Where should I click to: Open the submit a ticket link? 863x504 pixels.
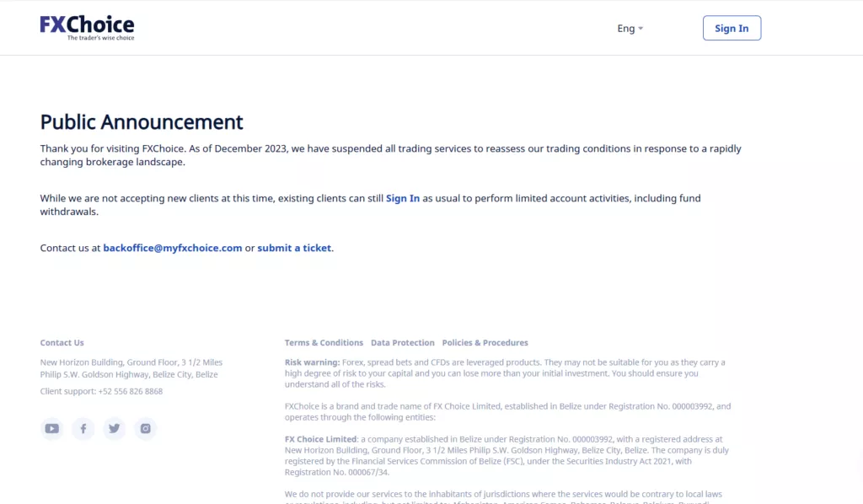[x=294, y=248]
